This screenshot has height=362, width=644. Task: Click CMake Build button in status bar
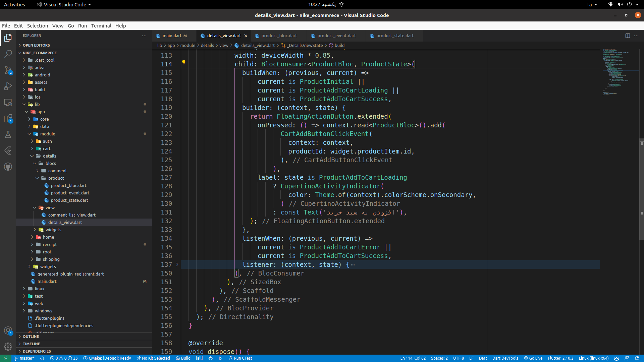(183, 358)
